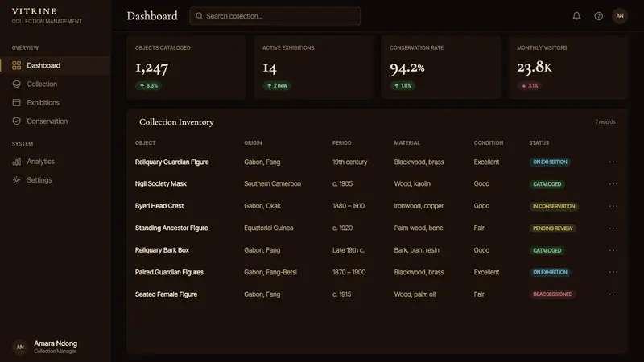Open the Collection menu item
Screen dimensions: 644x362
coord(56,84)
